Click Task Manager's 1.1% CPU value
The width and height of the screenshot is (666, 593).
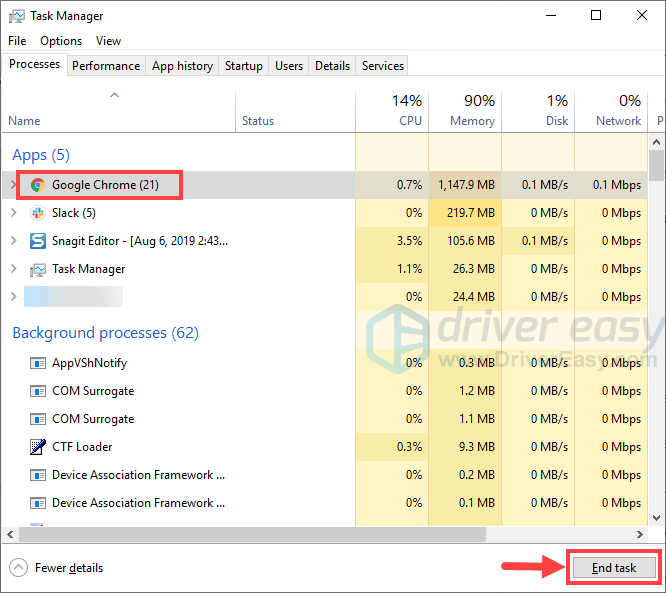(x=409, y=269)
